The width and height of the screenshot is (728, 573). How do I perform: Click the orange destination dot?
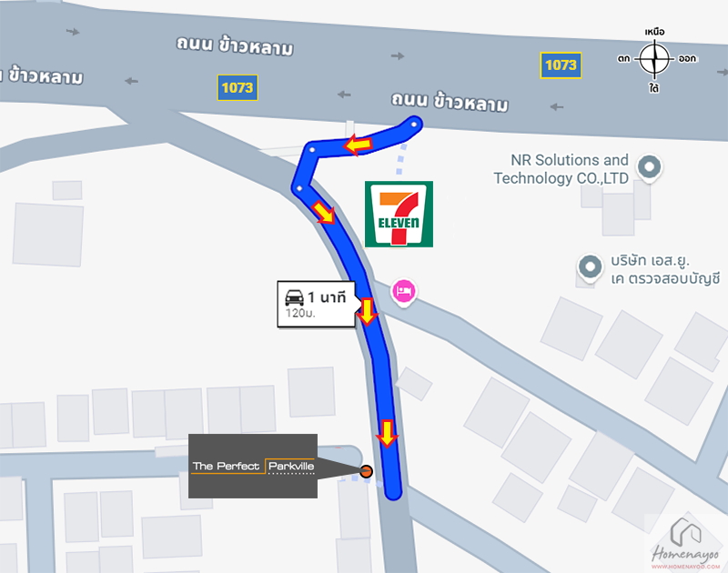click(367, 471)
